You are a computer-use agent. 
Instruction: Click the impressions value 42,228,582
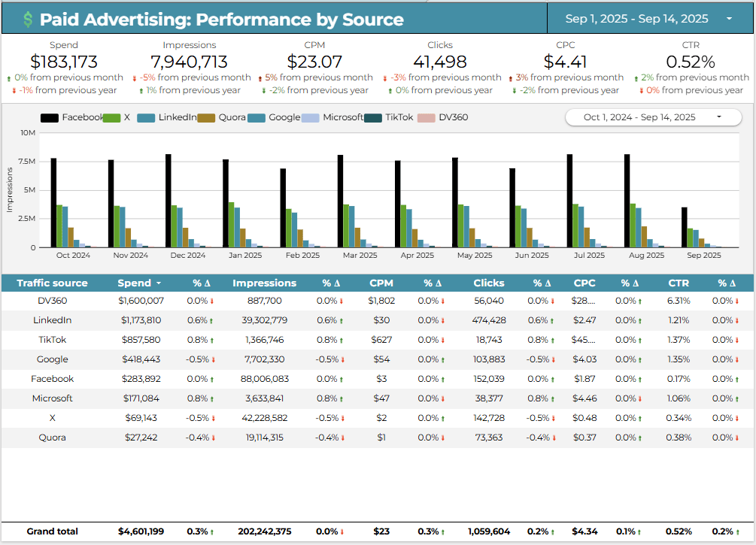[x=264, y=418]
